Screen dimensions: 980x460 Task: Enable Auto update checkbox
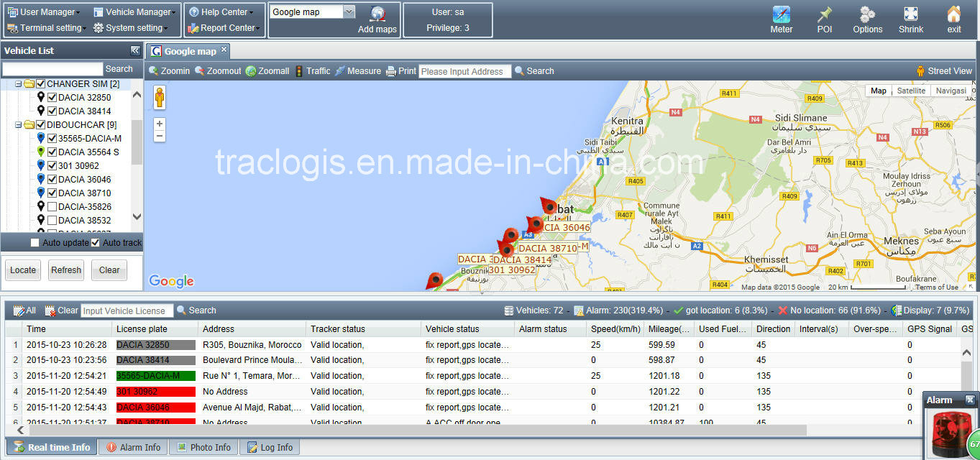pyautogui.click(x=35, y=243)
